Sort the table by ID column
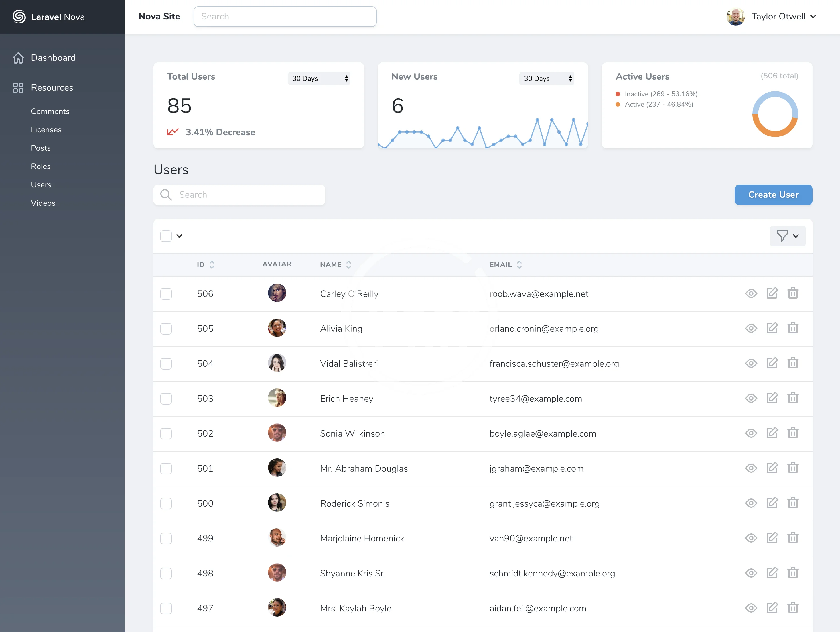Image resolution: width=840 pixels, height=632 pixels. [206, 264]
